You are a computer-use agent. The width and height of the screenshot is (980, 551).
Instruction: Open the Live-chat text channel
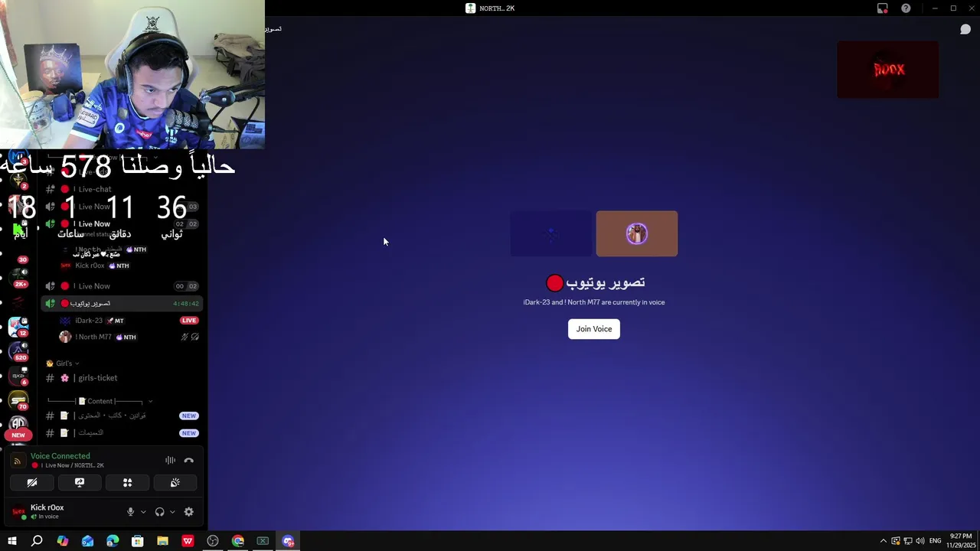coord(122,189)
